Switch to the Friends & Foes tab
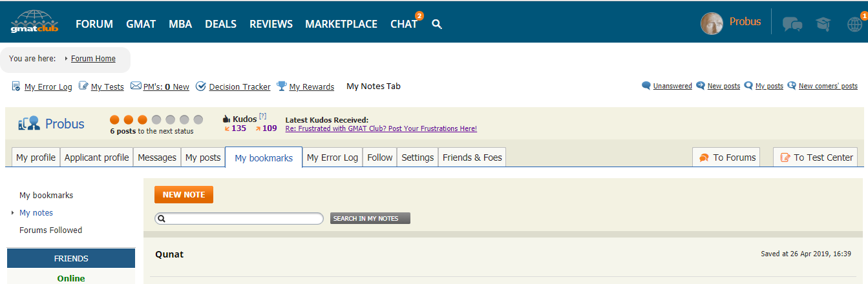Image resolution: width=868 pixels, height=284 pixels. (472, 157)
